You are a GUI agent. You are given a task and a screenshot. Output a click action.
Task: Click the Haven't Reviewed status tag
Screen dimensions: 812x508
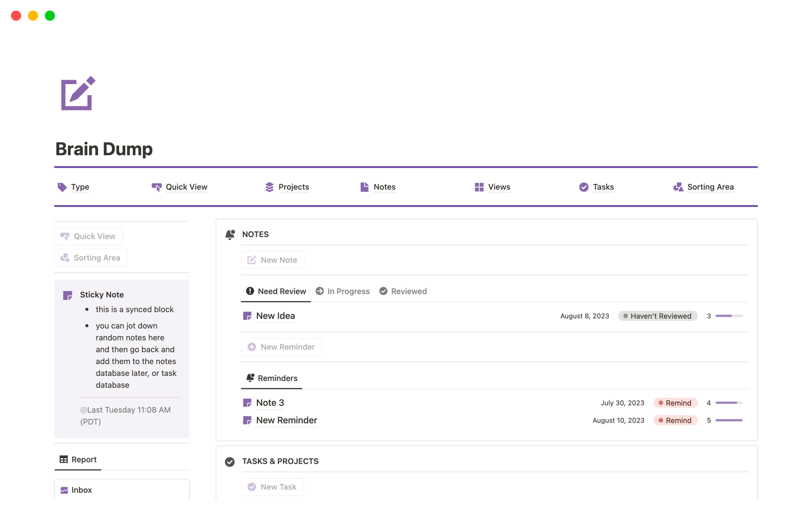pos(657,316)
